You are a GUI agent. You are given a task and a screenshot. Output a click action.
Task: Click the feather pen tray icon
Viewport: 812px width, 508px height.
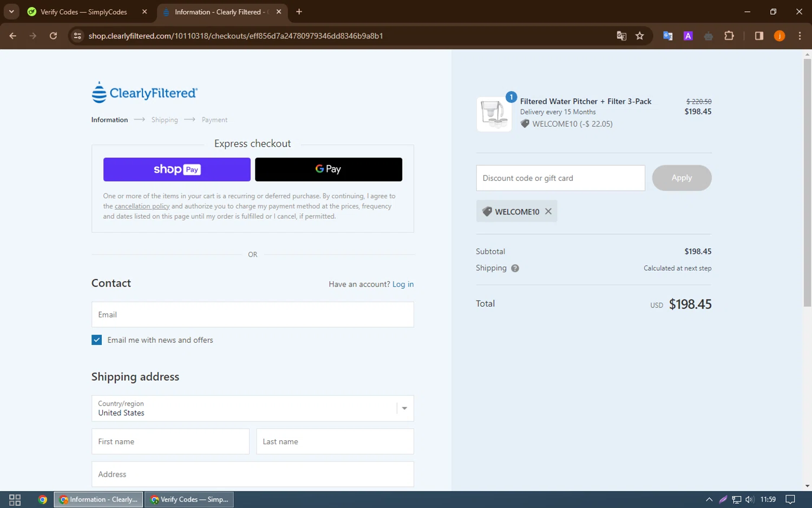pos(723,499)
